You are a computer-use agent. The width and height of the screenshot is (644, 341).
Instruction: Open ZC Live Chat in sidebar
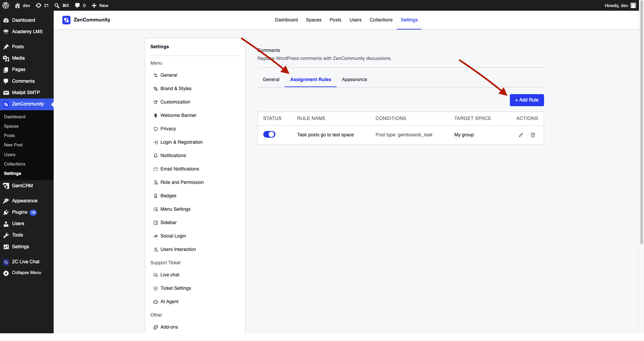tap(27, 262)
